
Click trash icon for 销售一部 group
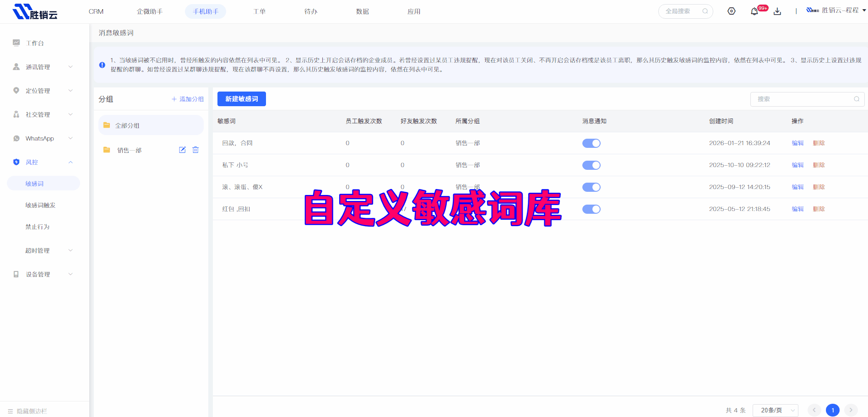pyautogui.click(x=195, y=150)
